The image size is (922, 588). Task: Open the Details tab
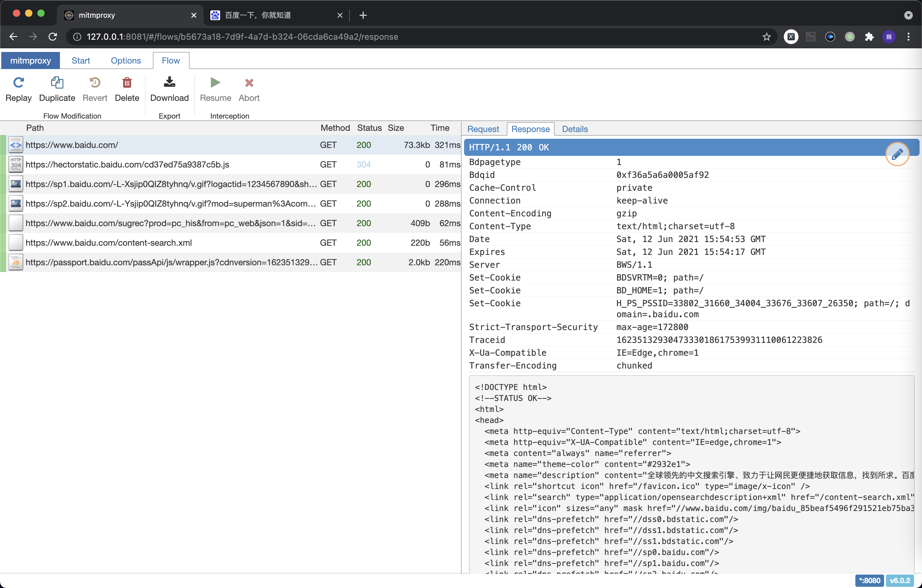pos(575,129)
